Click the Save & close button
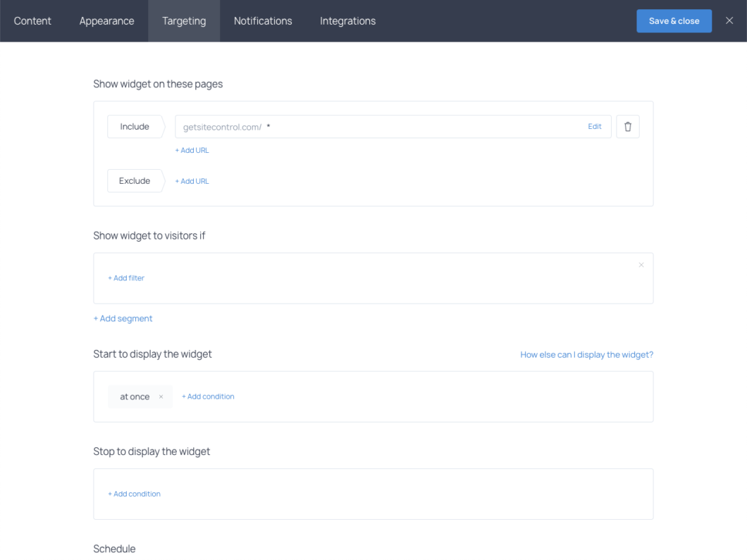 coord(674,21)
